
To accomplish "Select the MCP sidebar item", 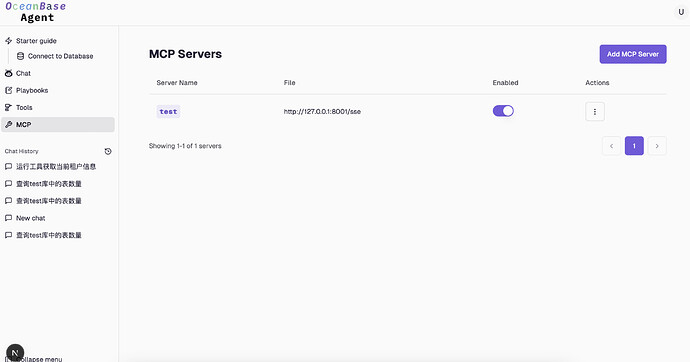I will (x=58, y=125).
